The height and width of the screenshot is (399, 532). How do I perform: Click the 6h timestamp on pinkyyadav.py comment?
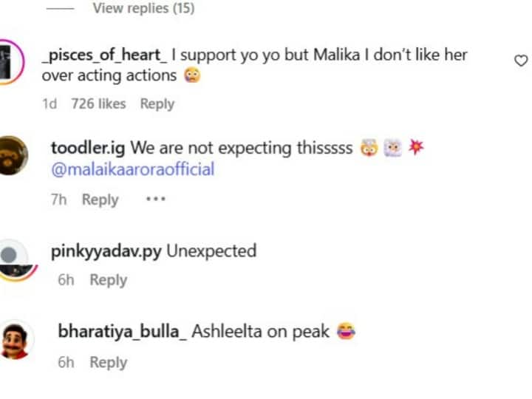pyautogui.click(x=66, y=280)
